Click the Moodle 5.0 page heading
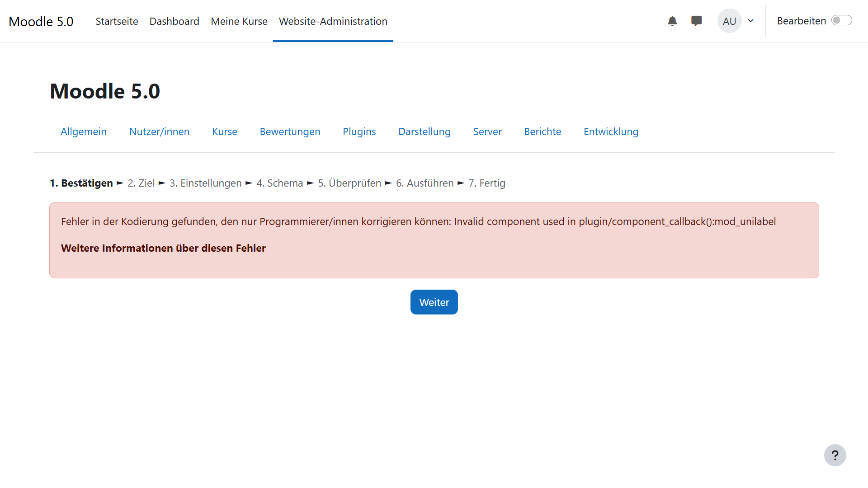Viewport: 868px width, 488px height. tap(105, 91)
